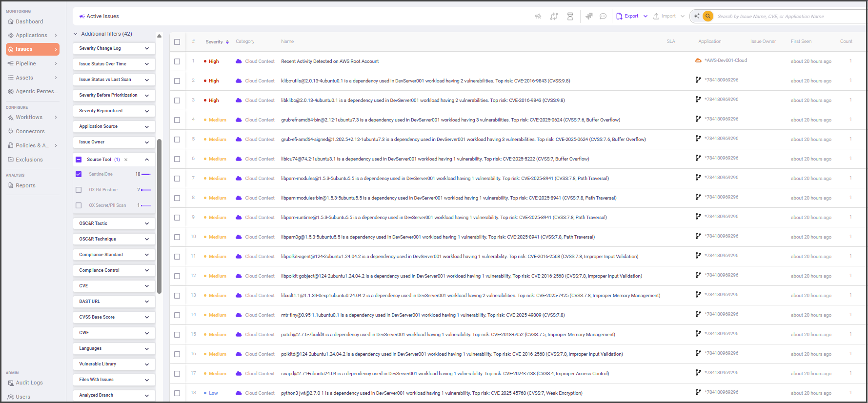Click the AWS cloud icon in first row
Image resolution: width=868 pixels, height=403 pixels.
point(698,60)
